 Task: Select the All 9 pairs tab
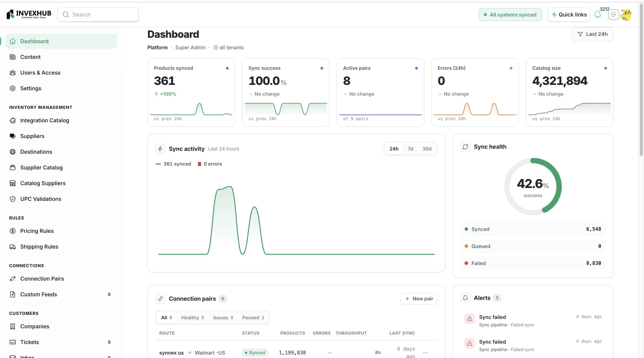167,318
